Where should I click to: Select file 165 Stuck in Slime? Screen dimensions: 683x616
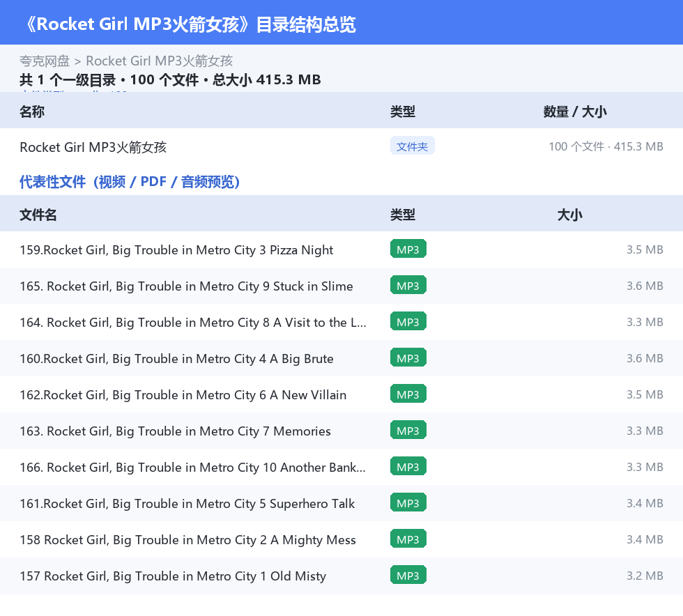click(x=187, y=286)
